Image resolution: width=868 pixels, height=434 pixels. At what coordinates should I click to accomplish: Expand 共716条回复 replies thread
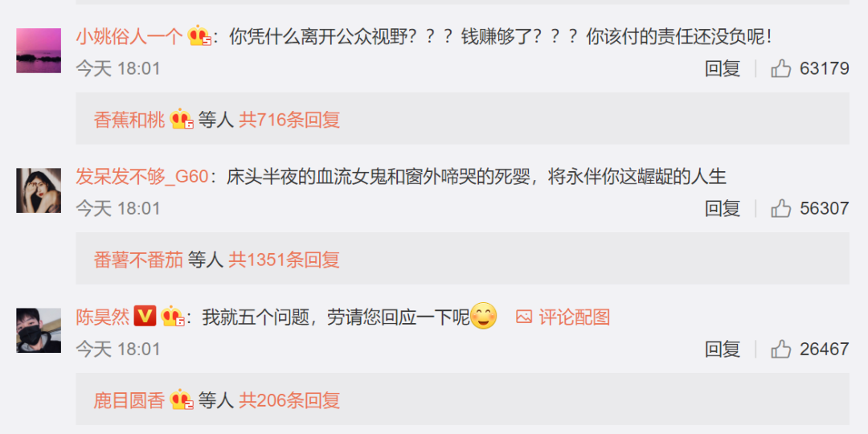(x=289, y=120)
